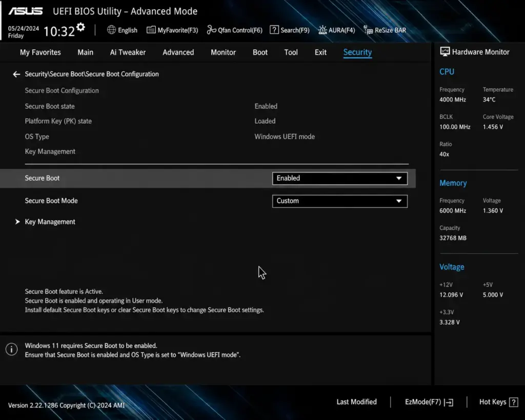
Task: Click Windows UEFI mode value
Action: (x=285, y=136)
